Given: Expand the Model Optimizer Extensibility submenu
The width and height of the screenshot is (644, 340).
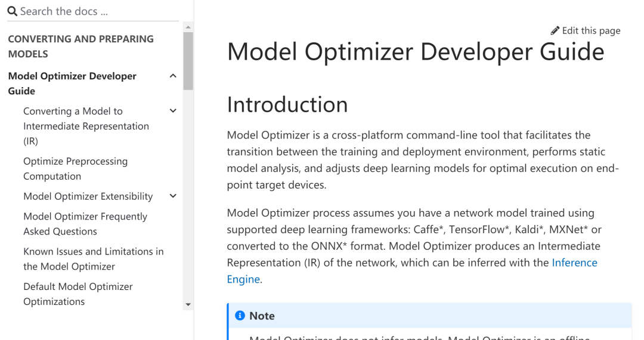Looking at the screenshot, I should (x=173, y=196).
